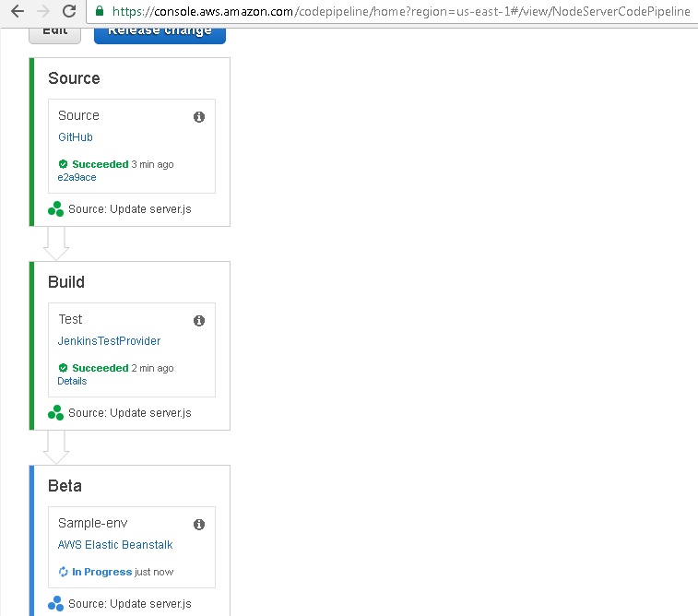Click the Test action name
Viewport: 698px width, 616px height.
click(70, 319)
